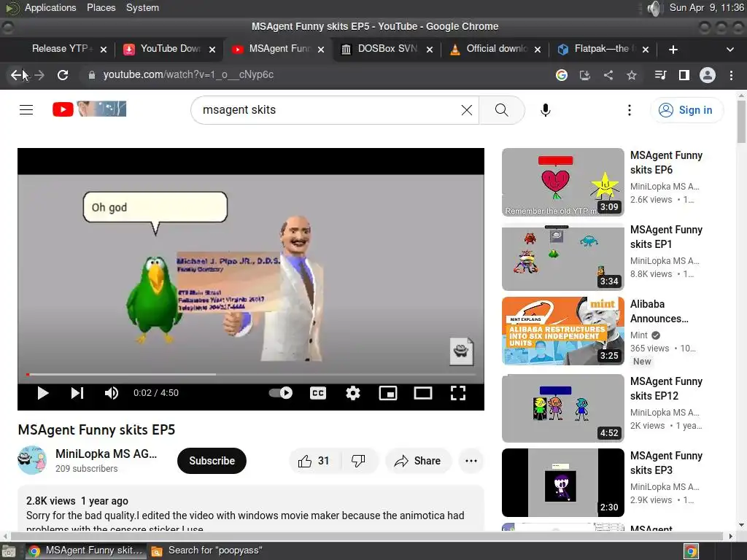Subscribe to MiniLopka channel
This screenshot has width=747, height=560.
click(212, 461)
